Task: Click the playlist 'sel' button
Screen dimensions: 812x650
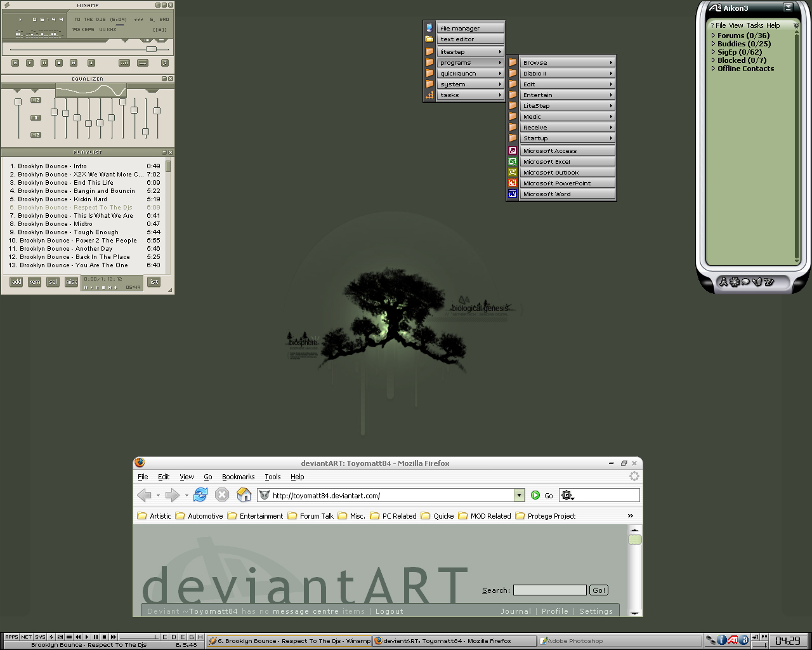Action: pos(53,282)
